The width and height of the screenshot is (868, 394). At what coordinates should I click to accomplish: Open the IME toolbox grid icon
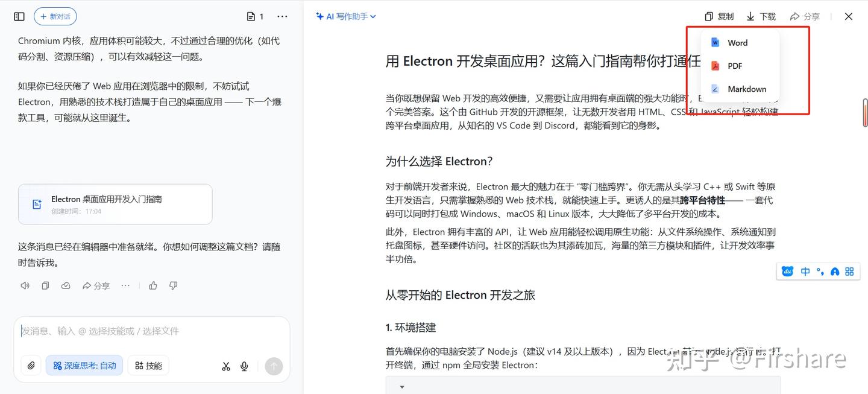point(849,272)
